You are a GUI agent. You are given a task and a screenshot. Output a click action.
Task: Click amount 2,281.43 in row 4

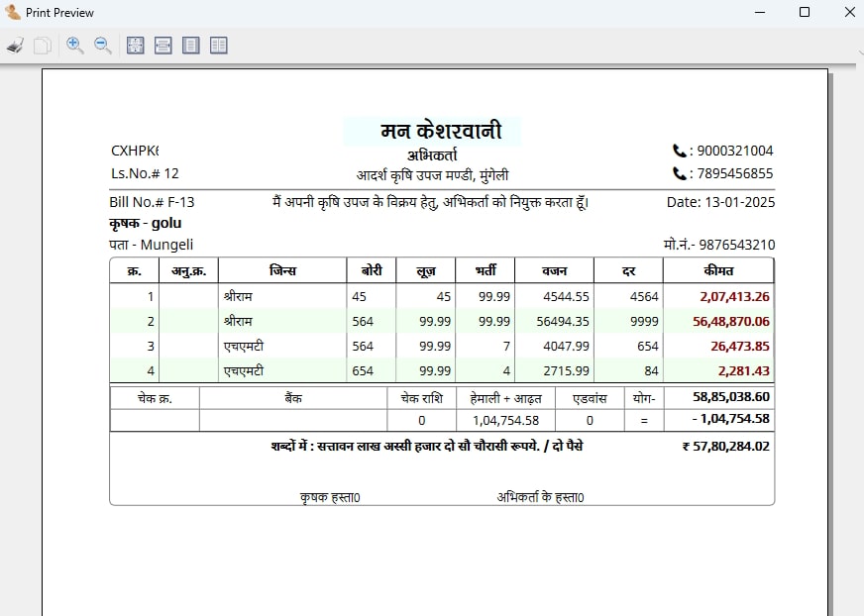(744, 370)
